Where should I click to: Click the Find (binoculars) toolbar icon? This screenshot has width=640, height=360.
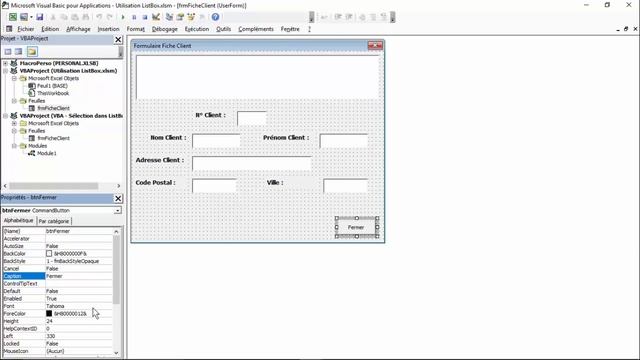click(86, 17)
